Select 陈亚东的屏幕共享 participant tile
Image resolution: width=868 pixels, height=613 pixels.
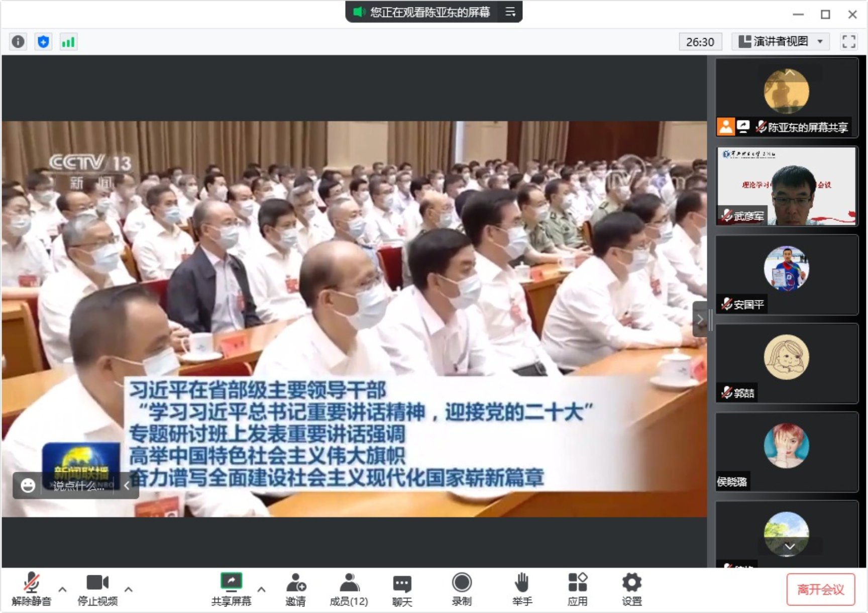tap(787, 97)
